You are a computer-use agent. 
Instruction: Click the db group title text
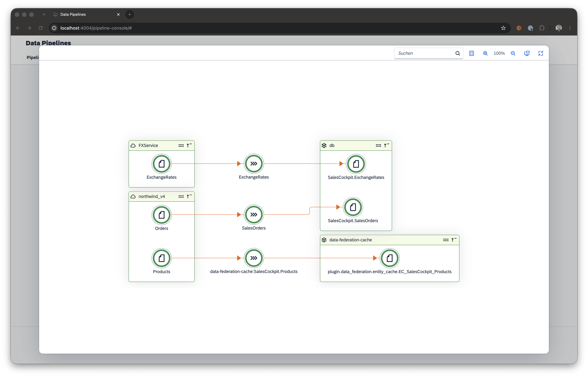point(332,145)
